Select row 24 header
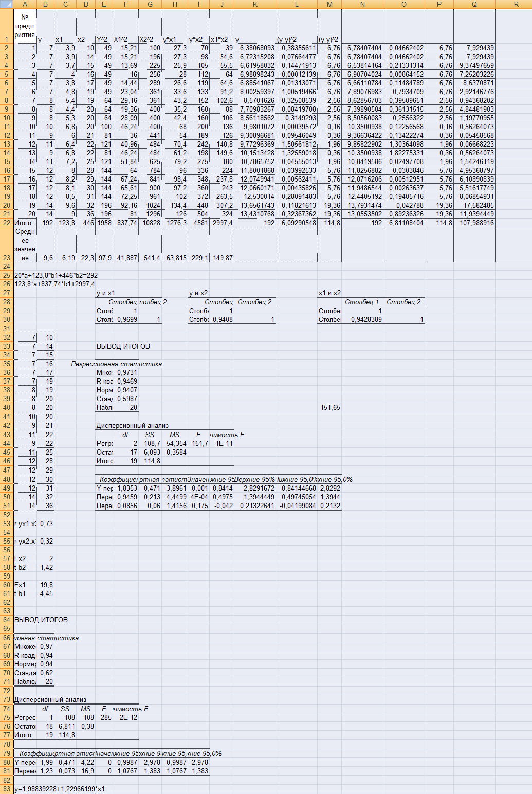Image resolution: width=532 pixels, height=794 pixels. (x=7, y=266)
